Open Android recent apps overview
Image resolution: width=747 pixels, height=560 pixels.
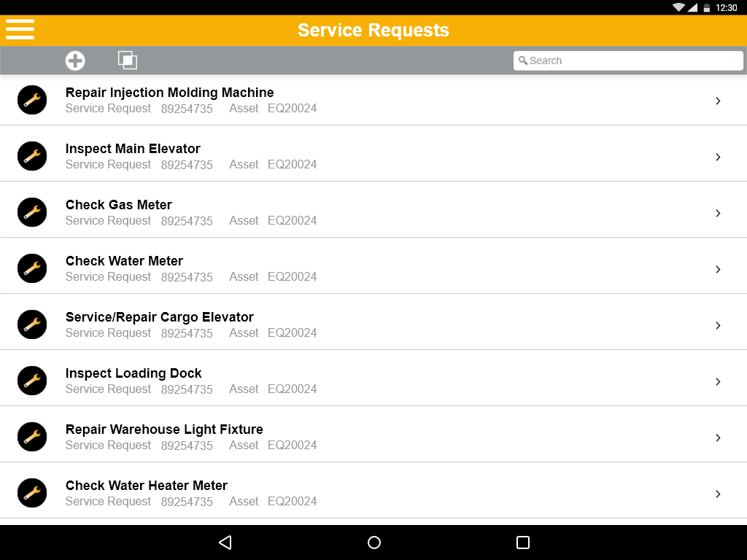click(522, 542)
